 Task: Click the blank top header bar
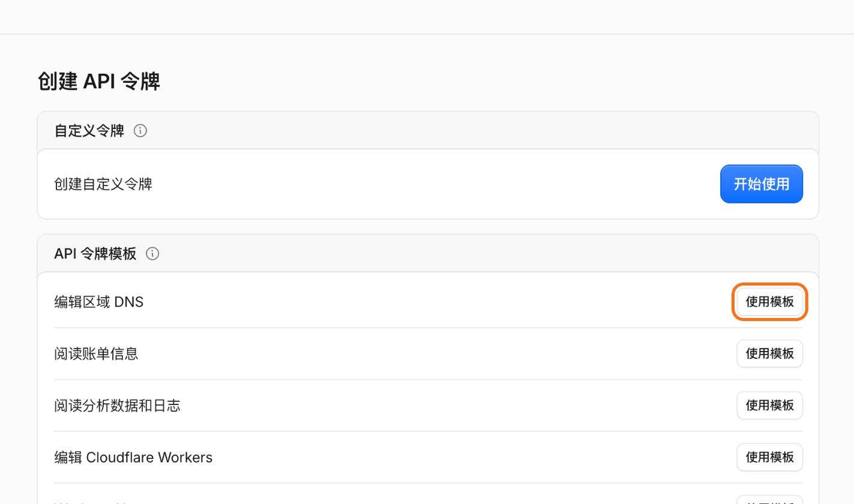point(427,17)
